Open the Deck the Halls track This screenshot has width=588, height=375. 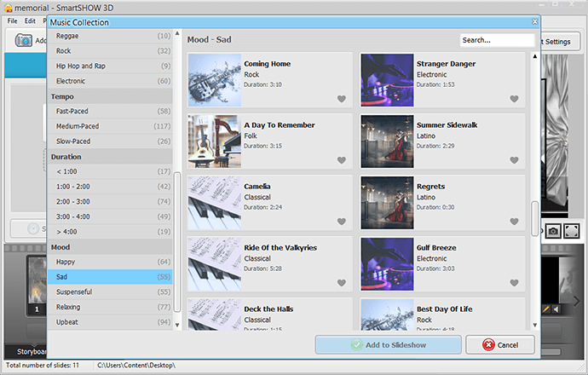click(x=269, y=314)
